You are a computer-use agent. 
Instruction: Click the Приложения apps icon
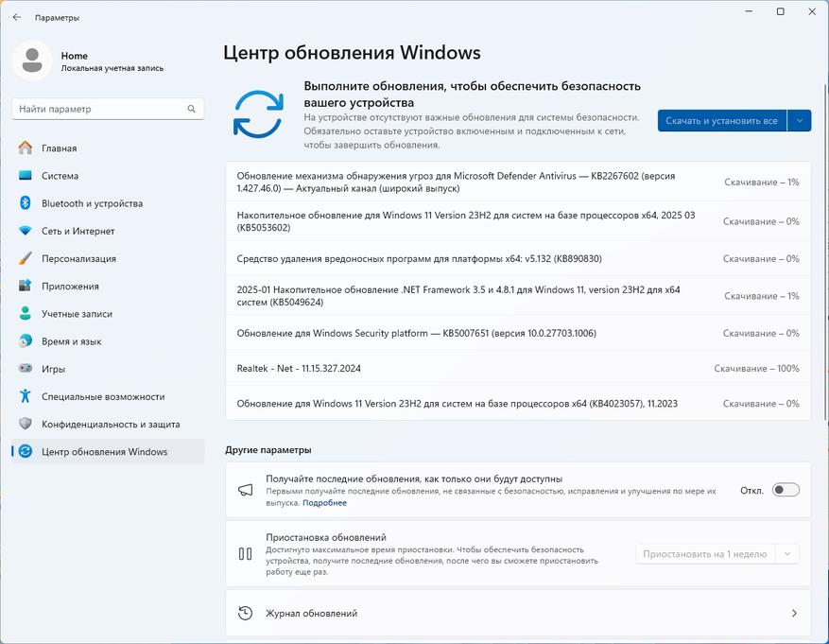click(x=26, y=286)
